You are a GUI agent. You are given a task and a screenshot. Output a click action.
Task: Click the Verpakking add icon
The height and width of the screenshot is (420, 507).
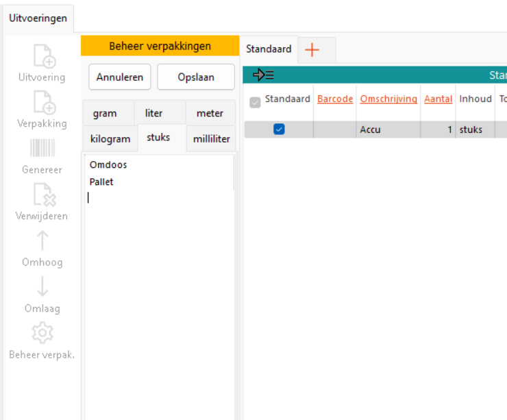click(42, 103)
